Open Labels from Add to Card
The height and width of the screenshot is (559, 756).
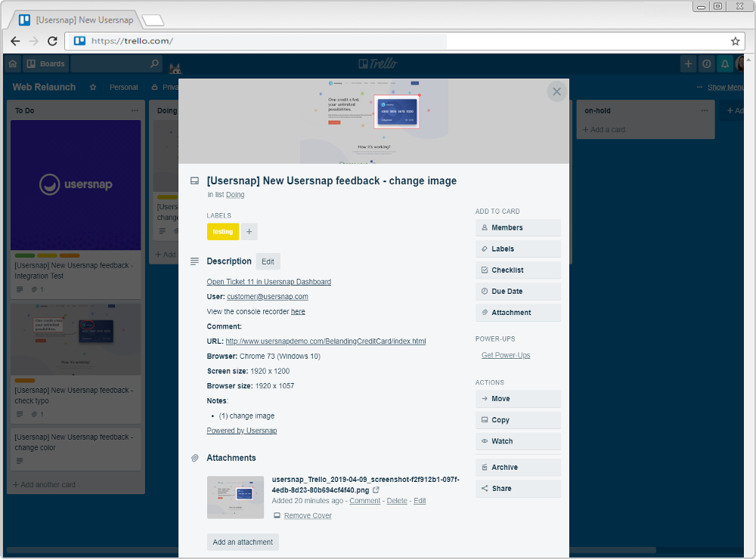518,249
